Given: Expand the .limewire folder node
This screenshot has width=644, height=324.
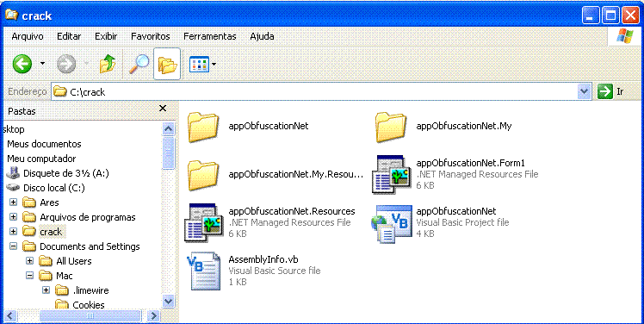Looking at the screenshot, I should coord(46,290).
